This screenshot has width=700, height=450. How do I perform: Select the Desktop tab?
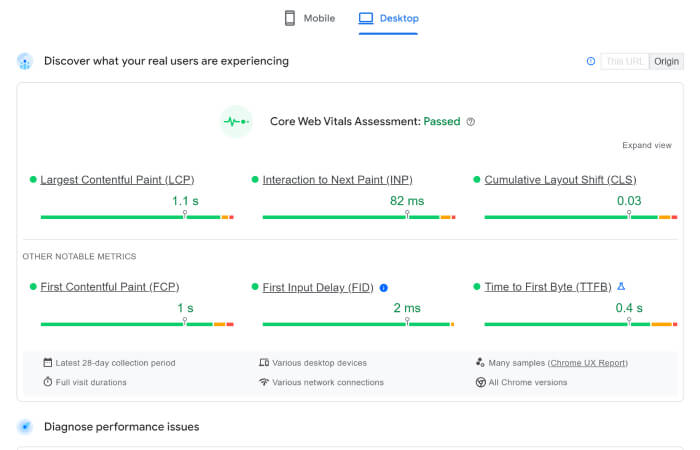click(x=389, y=18)
